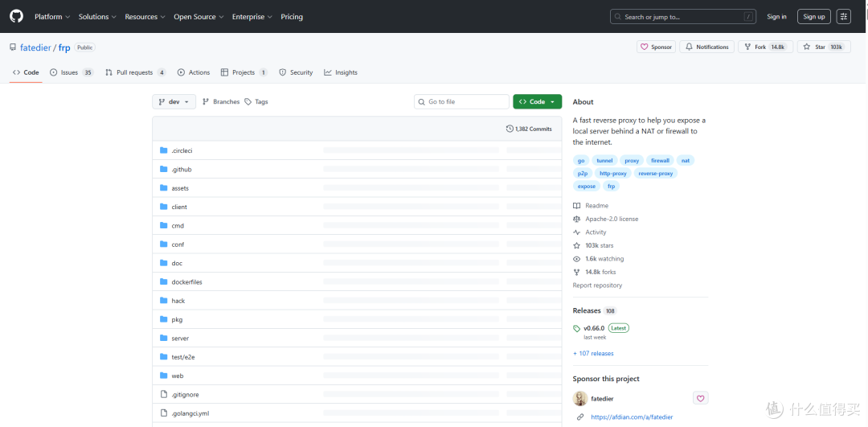This screenshot has width=868, height=427.
Task: Focus the Search or jump to field
Action: tap(683, 17)
